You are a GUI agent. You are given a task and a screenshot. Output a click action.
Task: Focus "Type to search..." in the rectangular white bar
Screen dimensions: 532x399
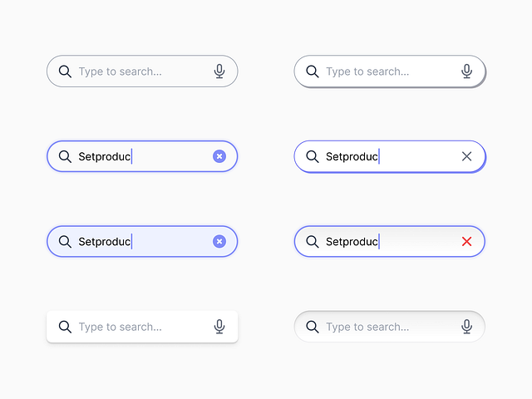coord(121,327)
